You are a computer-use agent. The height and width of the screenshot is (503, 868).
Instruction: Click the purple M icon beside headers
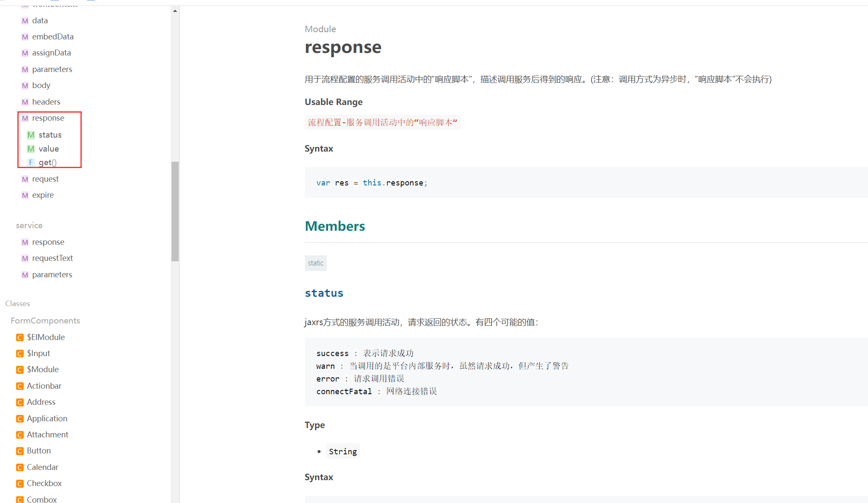click(x=25, y=102)
